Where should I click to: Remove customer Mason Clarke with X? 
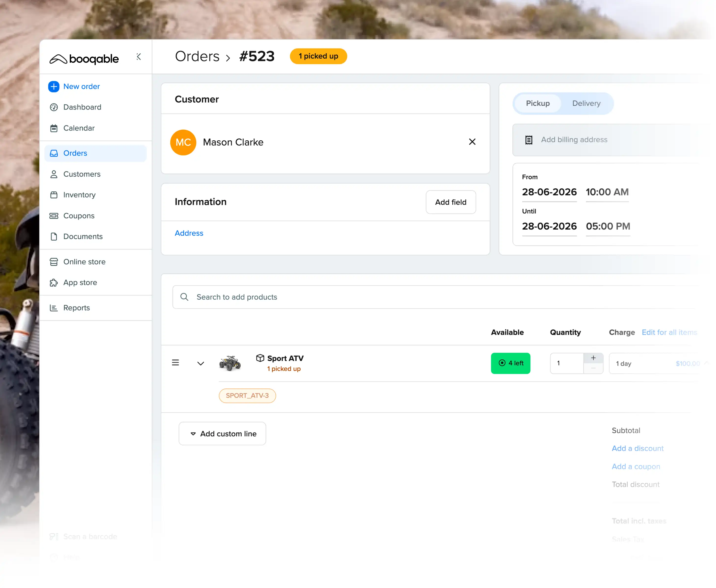click(x=472, y=142)
